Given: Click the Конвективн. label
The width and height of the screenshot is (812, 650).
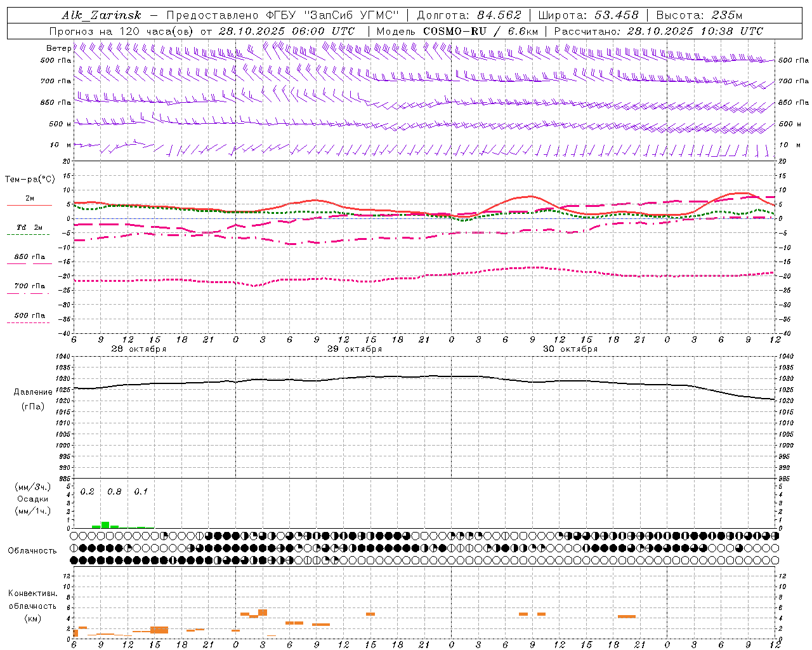Looking at the screenshot, I should click(x=33, y=593).
